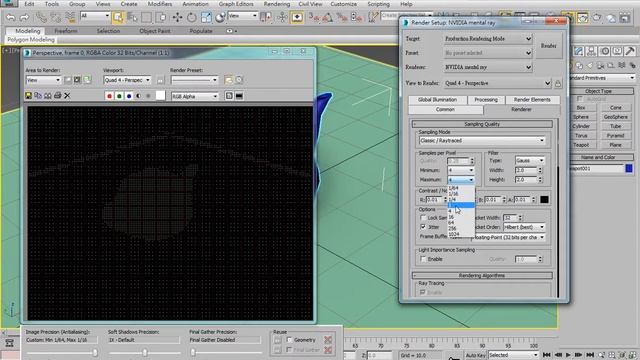Clear the rendered frame with X icon
Screen dimensions: 640x360
click(67, 96)
